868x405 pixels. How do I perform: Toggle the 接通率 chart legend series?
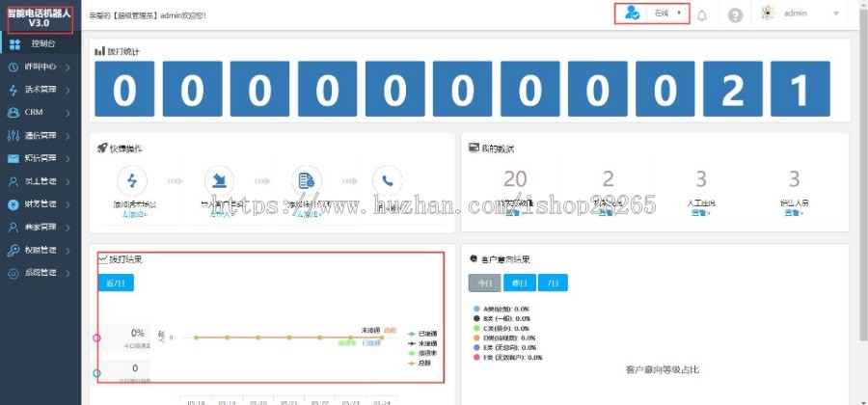click(422, 353)
